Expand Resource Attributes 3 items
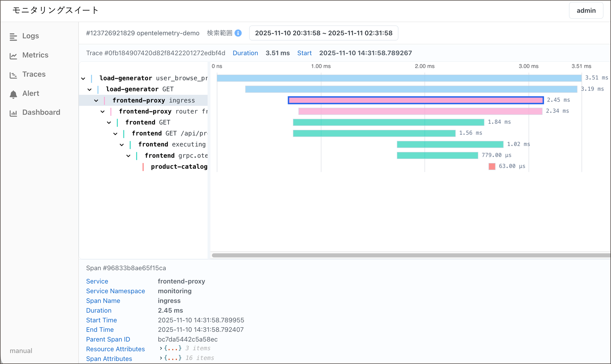Viewport: 611px width, 364px height. 161,348
